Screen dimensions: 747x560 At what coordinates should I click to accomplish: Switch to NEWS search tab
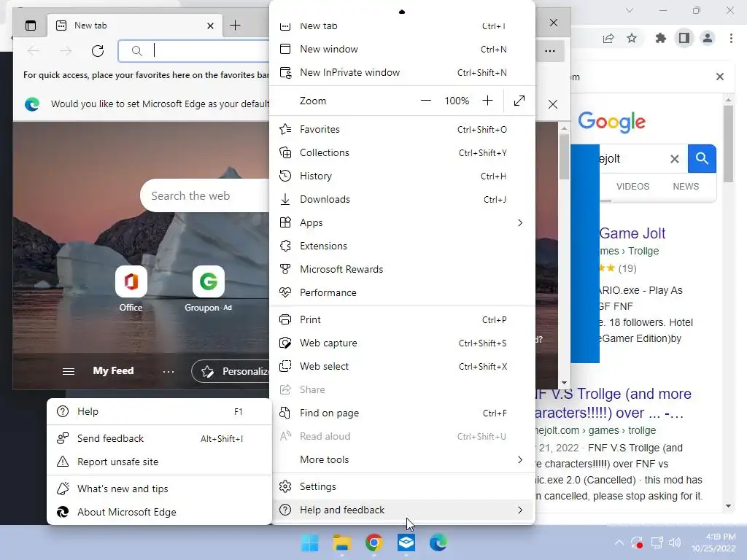tap(686, 187)
